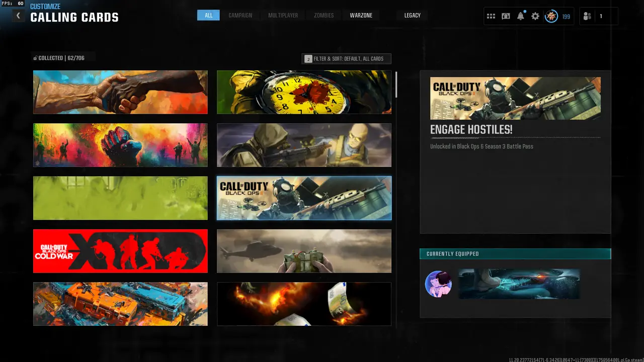Click the equipped player avatar emblem

(x=438, y=284)
